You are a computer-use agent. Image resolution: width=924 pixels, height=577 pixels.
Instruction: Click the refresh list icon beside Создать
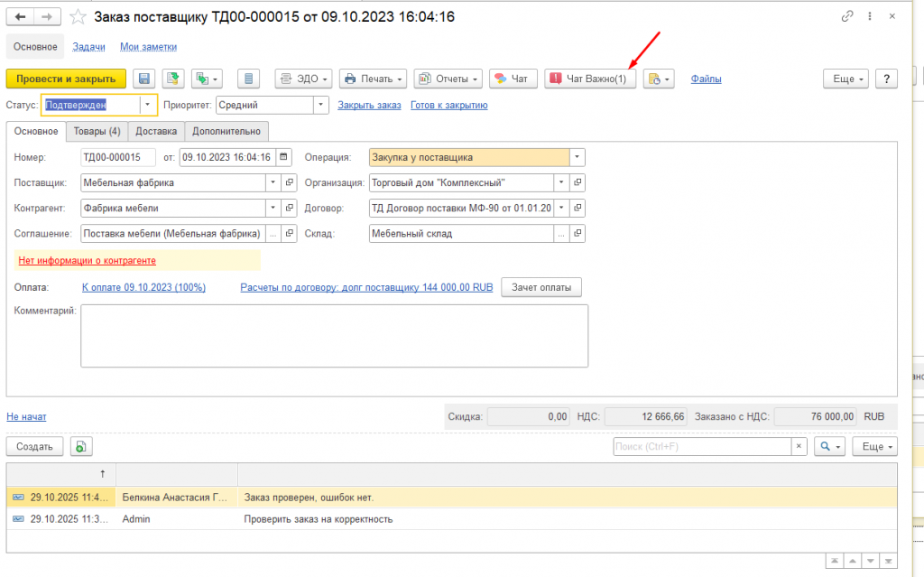pyautogui.click(x=81, y=447)
